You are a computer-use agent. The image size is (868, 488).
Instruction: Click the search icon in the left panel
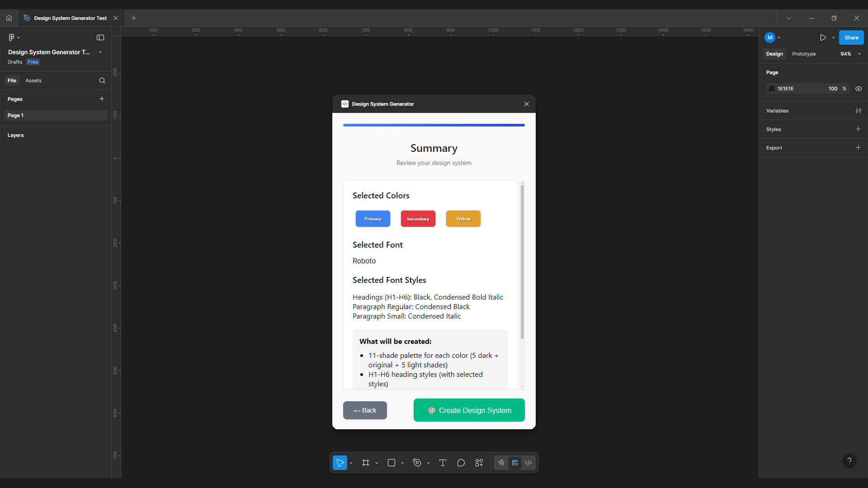(x=102, y=80)
